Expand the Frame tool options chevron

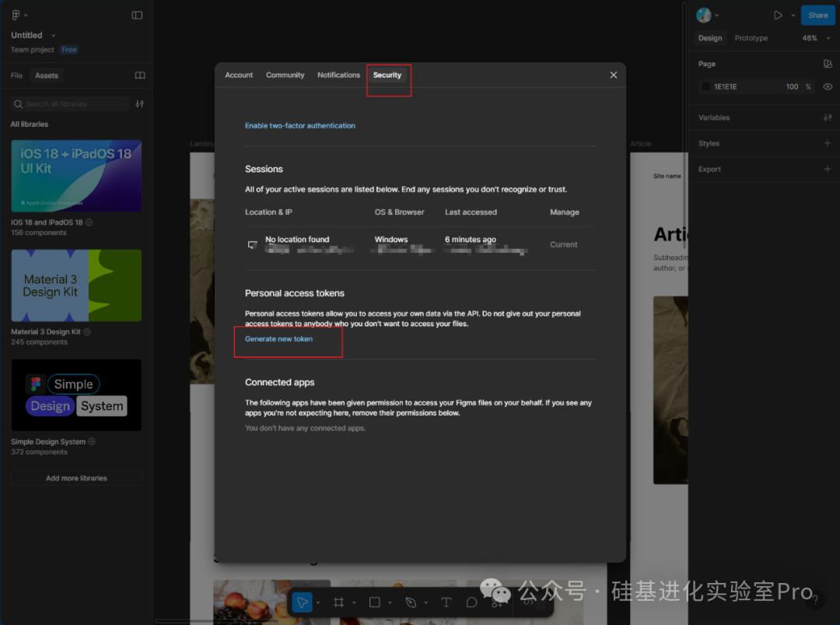tap(354, 602)
